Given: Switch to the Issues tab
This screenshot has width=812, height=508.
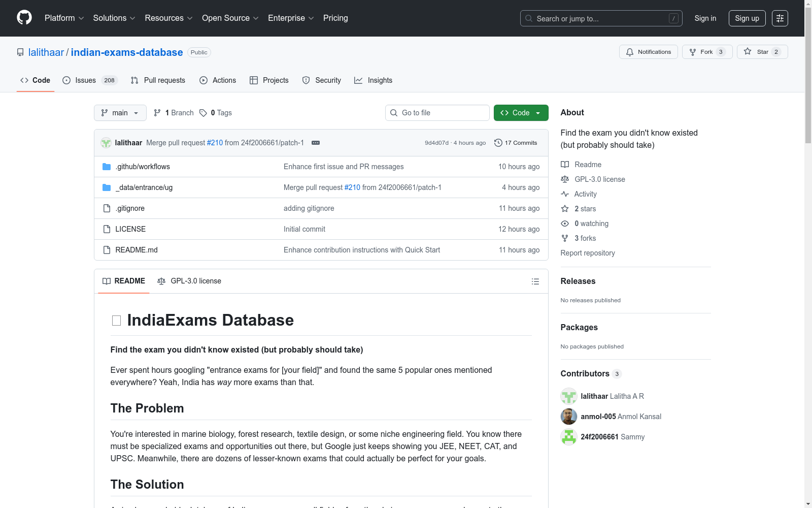Looking at the screenshot, I should click(x=90, y=80).
